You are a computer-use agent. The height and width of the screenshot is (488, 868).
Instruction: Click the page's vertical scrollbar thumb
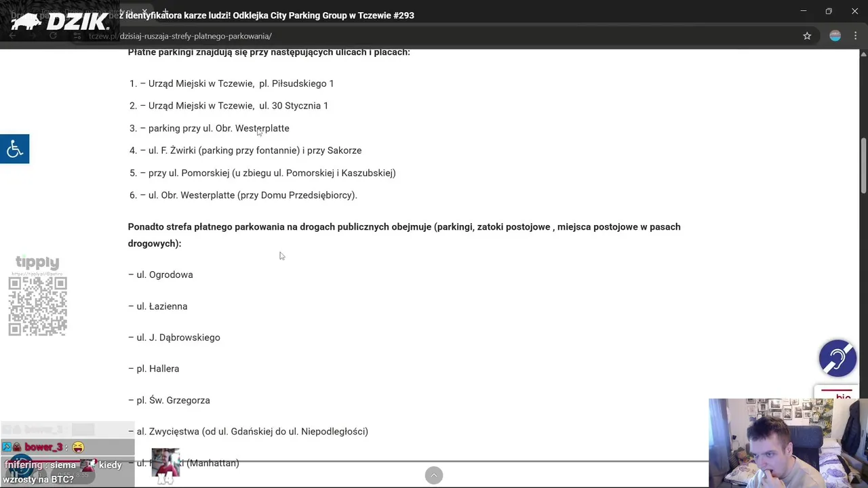[x=863, y=166]
